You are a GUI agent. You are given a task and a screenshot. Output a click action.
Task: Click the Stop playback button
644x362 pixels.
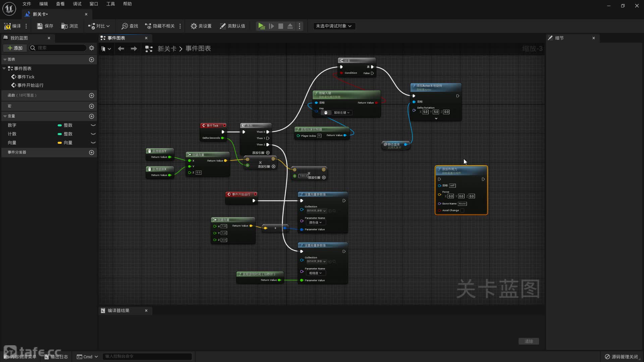(x=281, y=26)
